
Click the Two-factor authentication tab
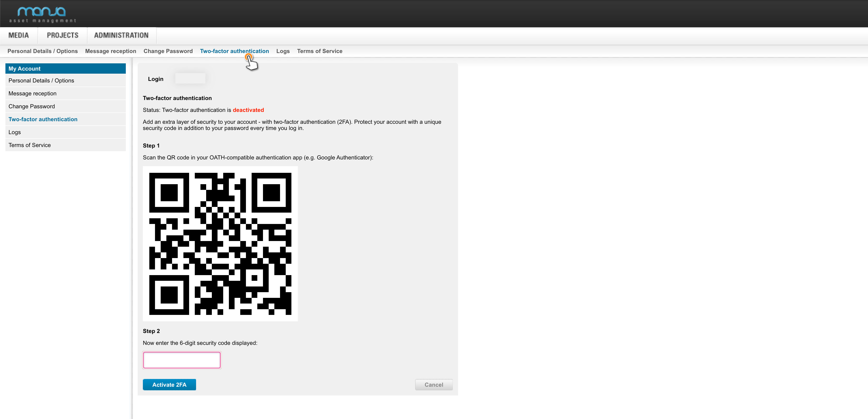point(234,51)
